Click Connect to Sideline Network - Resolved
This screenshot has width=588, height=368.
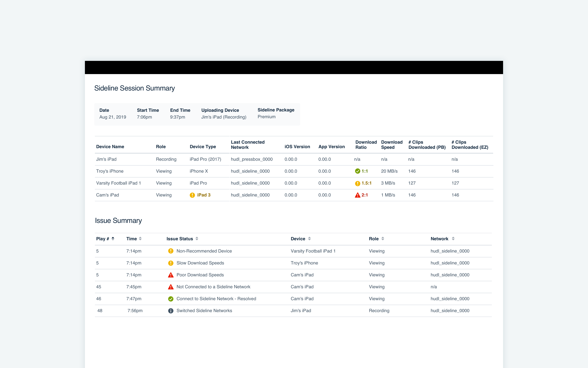(x=216, y=299)
